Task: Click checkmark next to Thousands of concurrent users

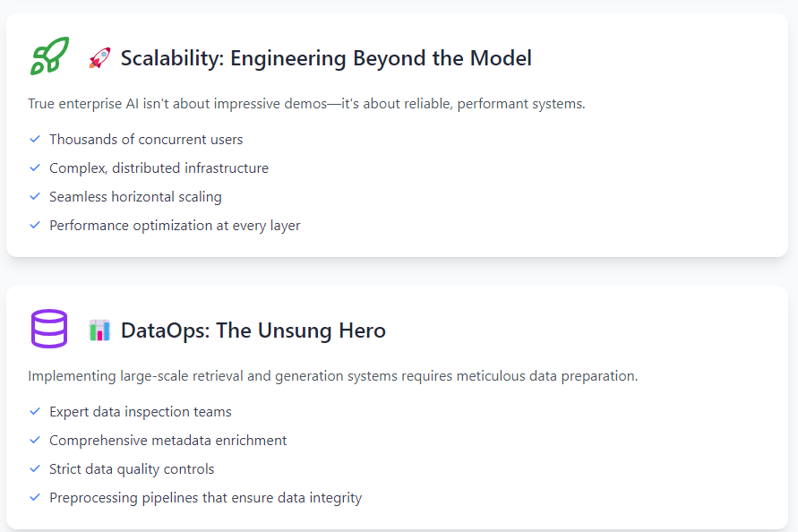Action: click(35, 139)
